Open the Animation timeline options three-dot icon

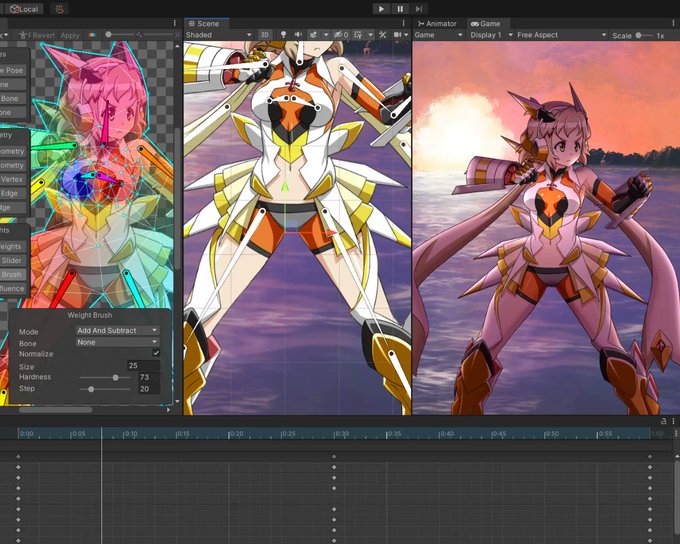(676, 433)
